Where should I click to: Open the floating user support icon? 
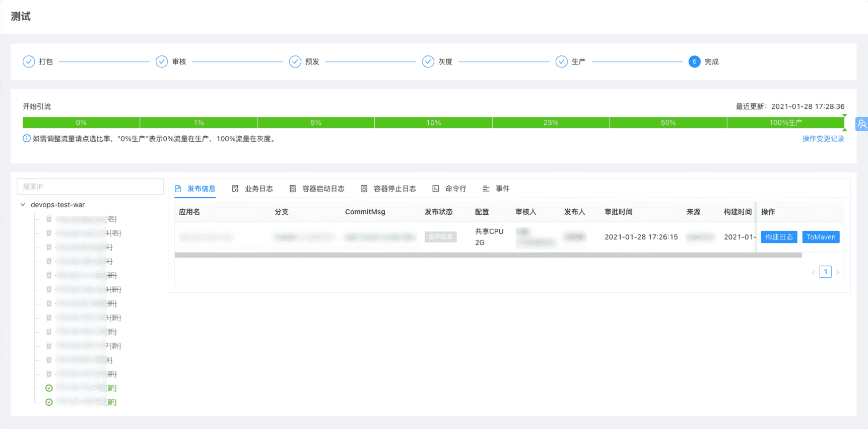[x=861, y=124]
